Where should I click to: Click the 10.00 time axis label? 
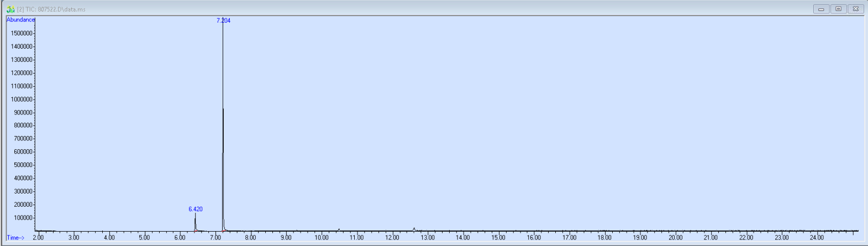point(322,238)
